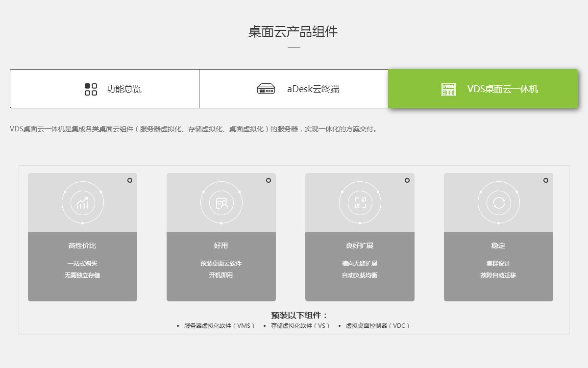The height and width of the screenshot is (368, 588).
Task: Click the 无需独立存储 text
Action: click(x=82, y=275)
